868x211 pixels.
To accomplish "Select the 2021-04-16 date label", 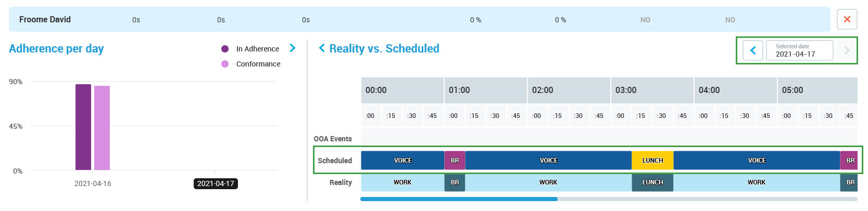I will (x=93, y=183).
